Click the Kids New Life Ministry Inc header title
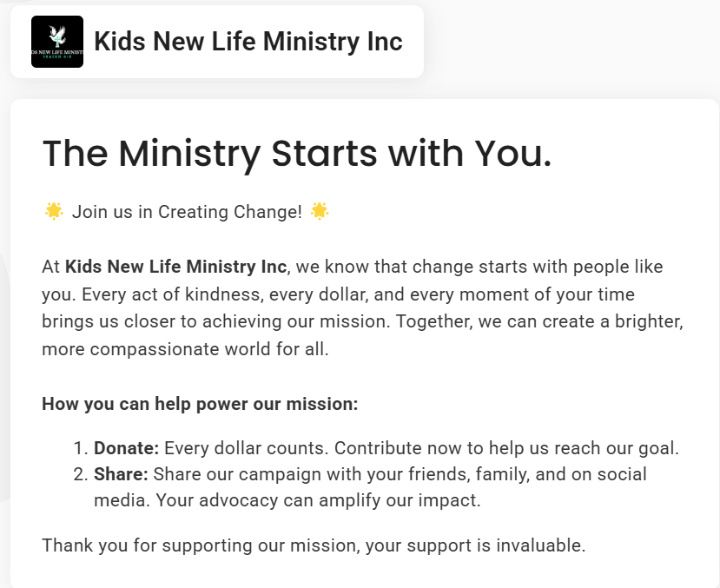This screenshot has height=588, width=720. coord(248,42)
